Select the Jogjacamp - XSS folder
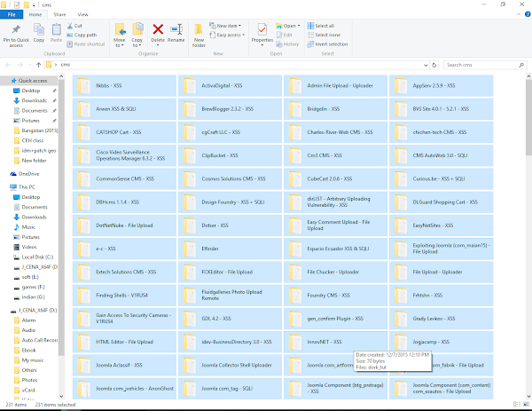The width and height of the screenshot is (532, 411). coord(441,342)
